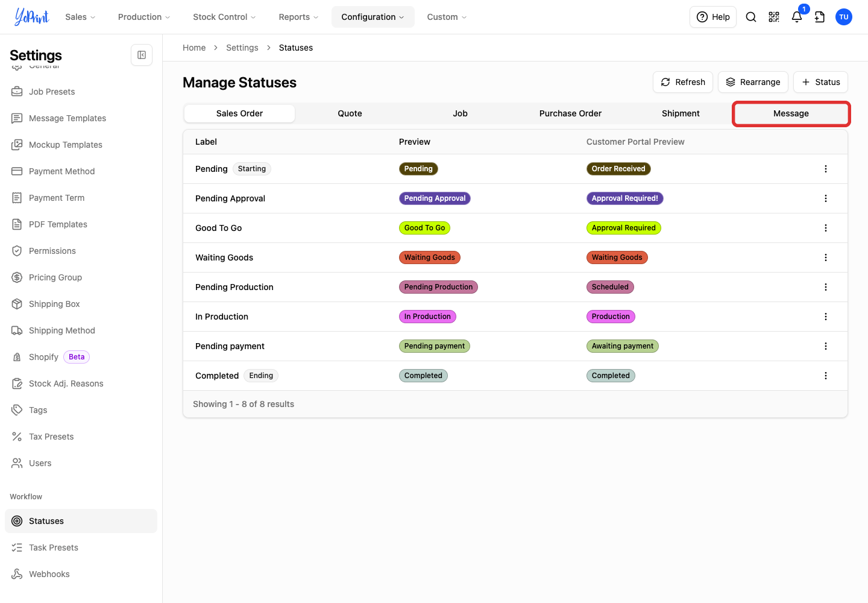Open row options for Pending status
Viewport: 868px width, 603px height.
point(826,169)
